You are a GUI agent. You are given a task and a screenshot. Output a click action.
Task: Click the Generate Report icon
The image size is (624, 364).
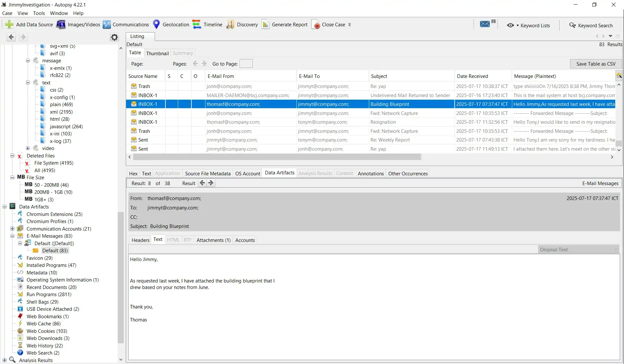point(266,25)
